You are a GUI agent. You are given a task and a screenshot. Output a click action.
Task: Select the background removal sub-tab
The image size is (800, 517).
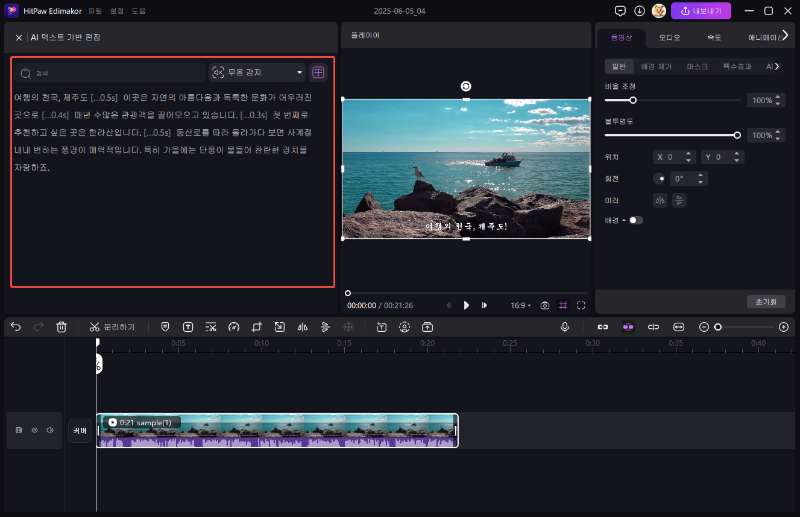click(656, 66)
